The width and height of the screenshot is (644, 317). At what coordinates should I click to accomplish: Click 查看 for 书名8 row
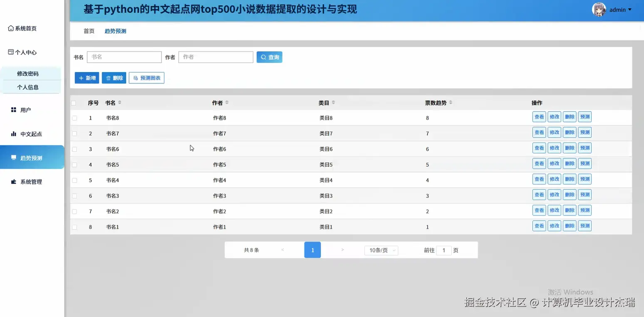click(x=539, y=117)
